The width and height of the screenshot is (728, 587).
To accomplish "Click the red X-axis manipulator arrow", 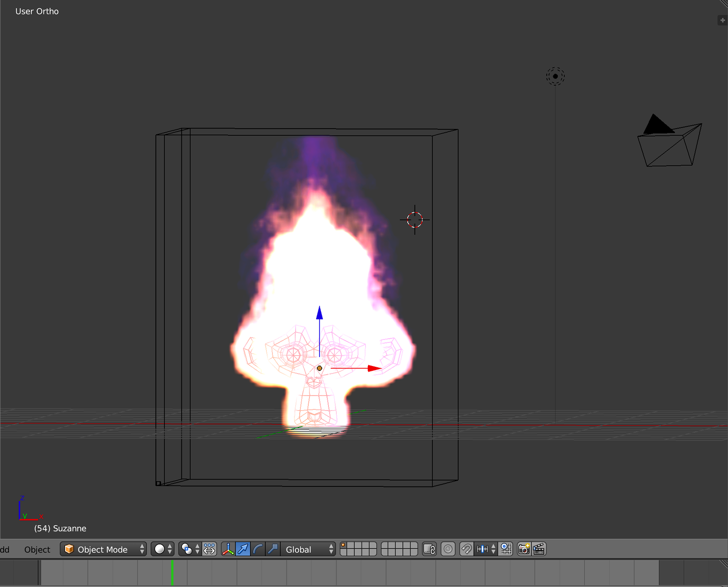I will tap(375, 368).
